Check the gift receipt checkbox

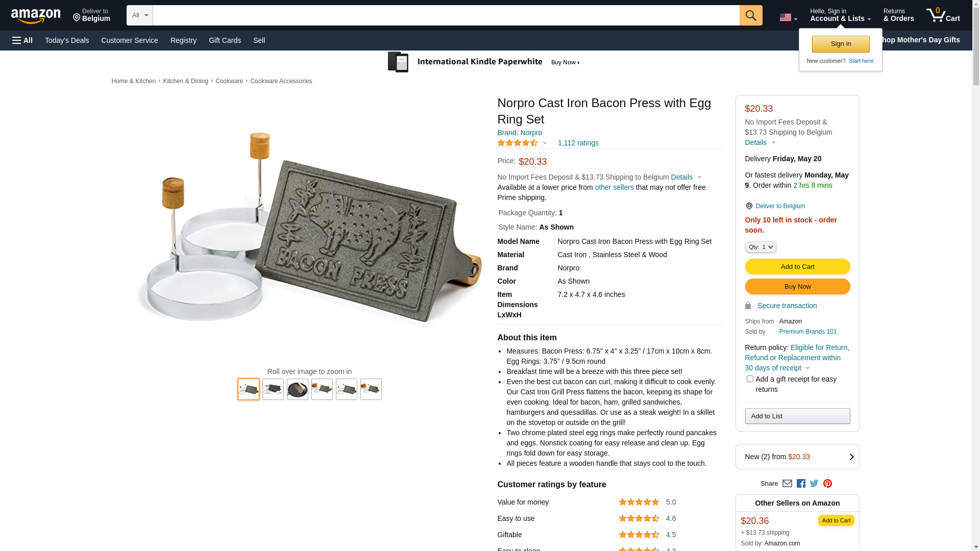tap(750, 379)
